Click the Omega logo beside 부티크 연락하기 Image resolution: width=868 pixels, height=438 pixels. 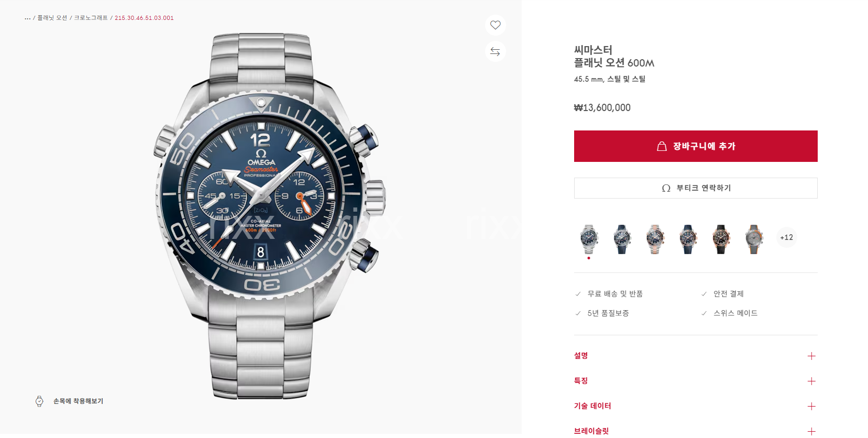tap(666, 188)
